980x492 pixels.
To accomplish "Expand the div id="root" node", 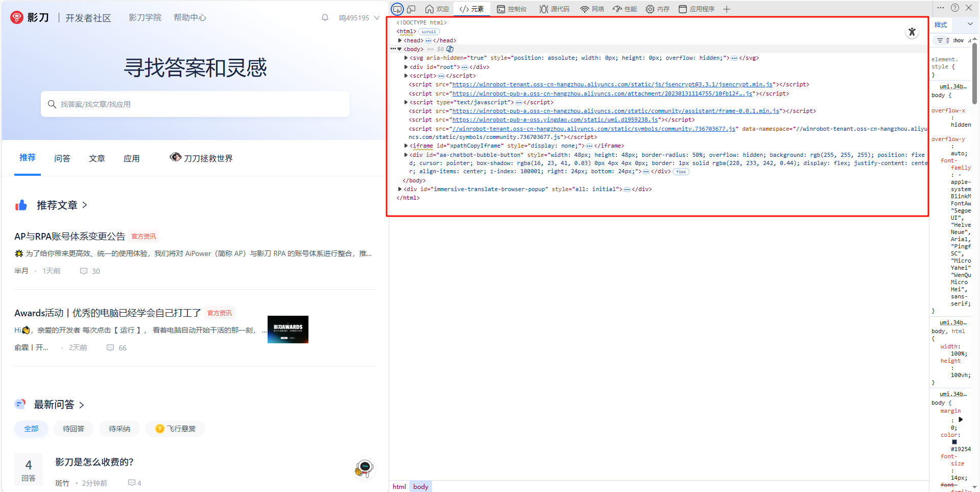I will (406, 67).
